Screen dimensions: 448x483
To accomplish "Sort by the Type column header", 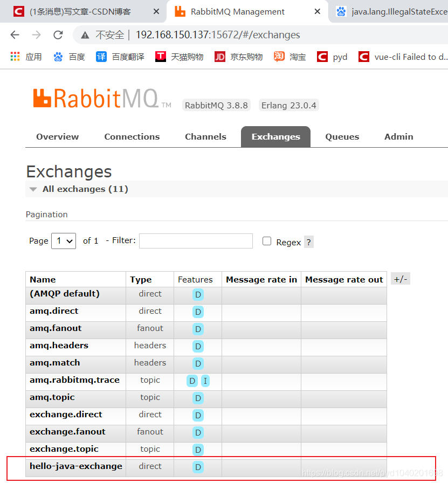I will pyautogui.click(x=141, y=279).
